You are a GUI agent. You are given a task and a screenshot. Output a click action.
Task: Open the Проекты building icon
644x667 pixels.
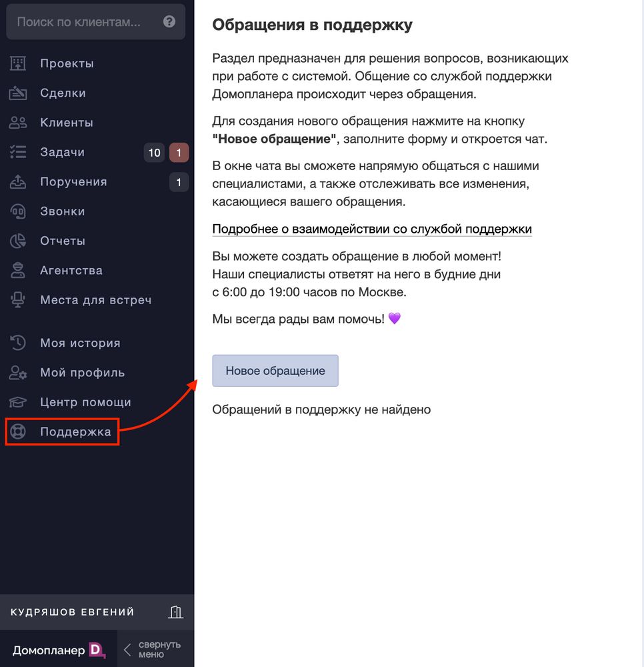[x=18, y=63]
